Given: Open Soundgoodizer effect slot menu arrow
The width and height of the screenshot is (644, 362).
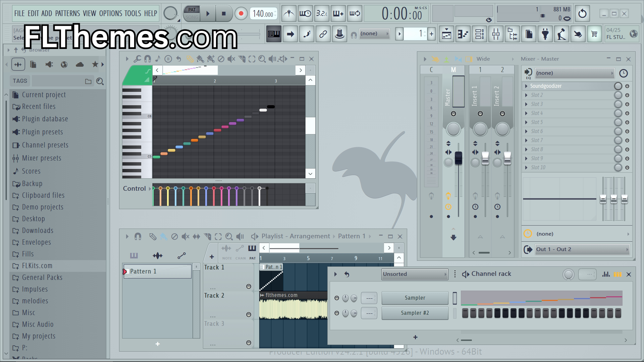Looking at the screenshot, I should [x=526, y=86].
